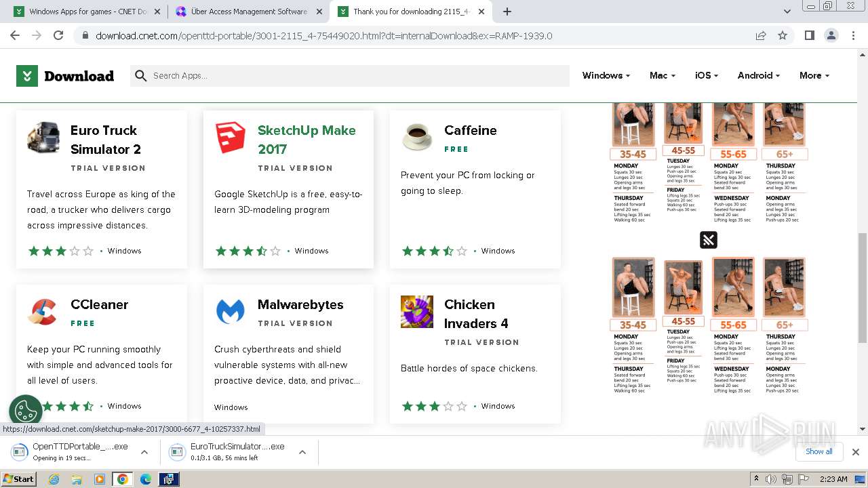
Task: Open options arrow for EuroTruckSimulator download
Action: tap(302, 452)
